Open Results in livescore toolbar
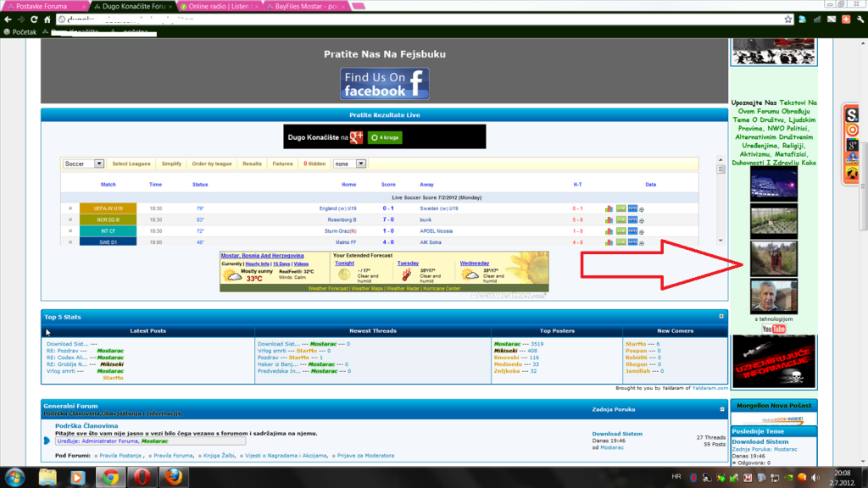 coord(252,164)
